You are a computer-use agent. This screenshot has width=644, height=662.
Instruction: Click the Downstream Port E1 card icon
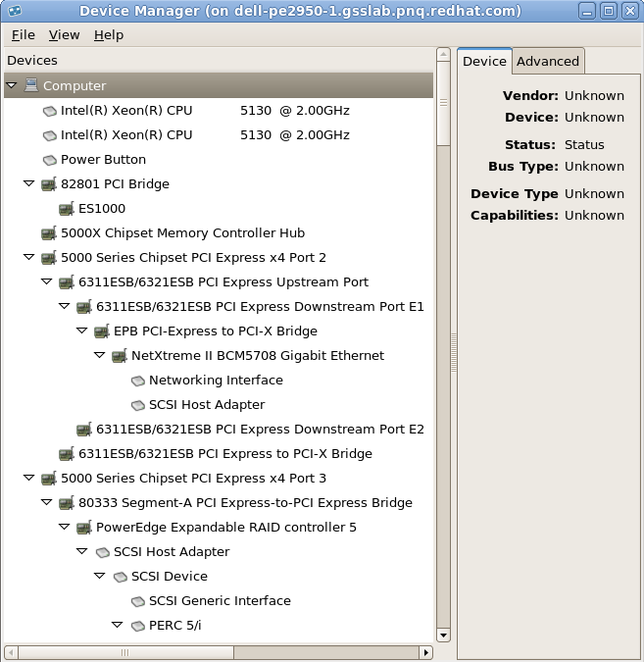tap(84, 307)
